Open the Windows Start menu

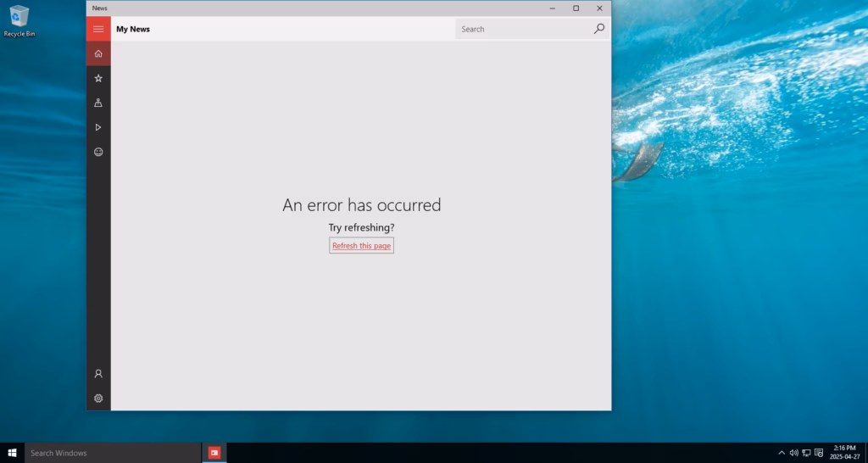[12, 453]
